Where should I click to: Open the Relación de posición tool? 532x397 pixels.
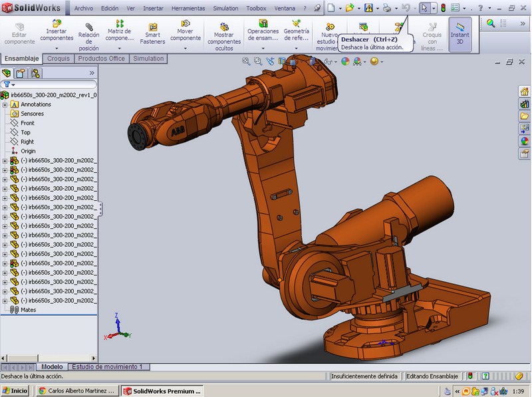88,37
